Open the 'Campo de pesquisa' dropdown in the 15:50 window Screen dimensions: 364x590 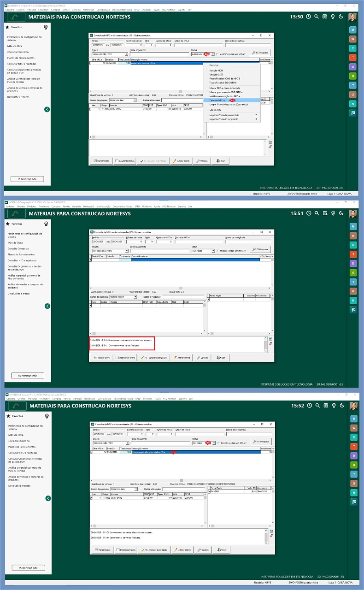coord(135,100)
